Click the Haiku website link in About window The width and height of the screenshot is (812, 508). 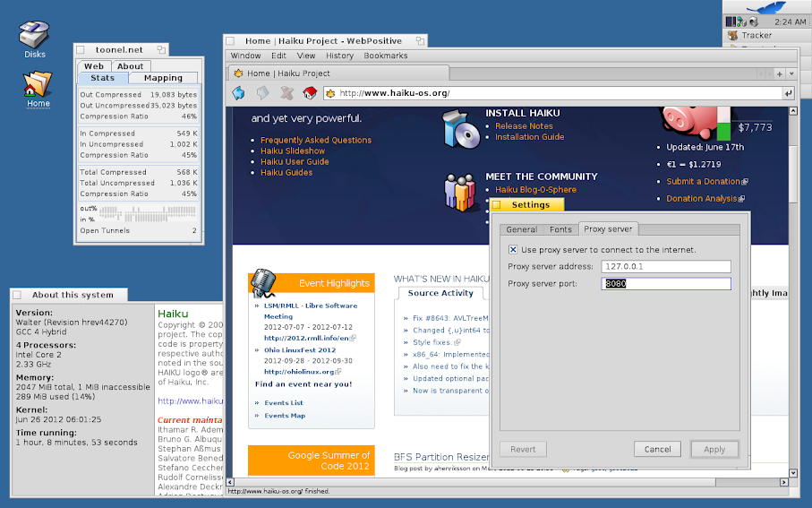(x=190, y=400)
